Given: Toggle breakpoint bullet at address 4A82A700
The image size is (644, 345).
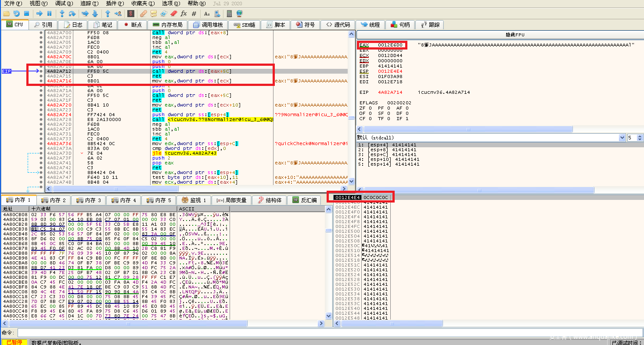Looking at the screenshot, I should (41, 32).
